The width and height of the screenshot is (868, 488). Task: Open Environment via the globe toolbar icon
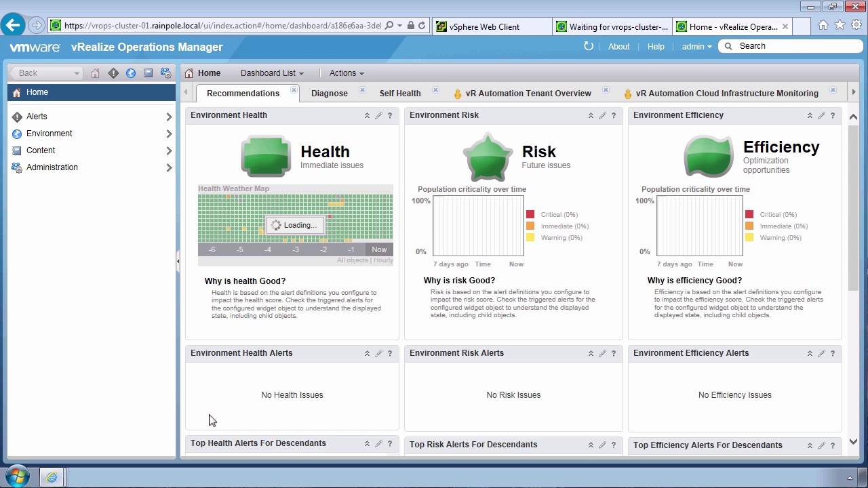(x=131, y=73)
